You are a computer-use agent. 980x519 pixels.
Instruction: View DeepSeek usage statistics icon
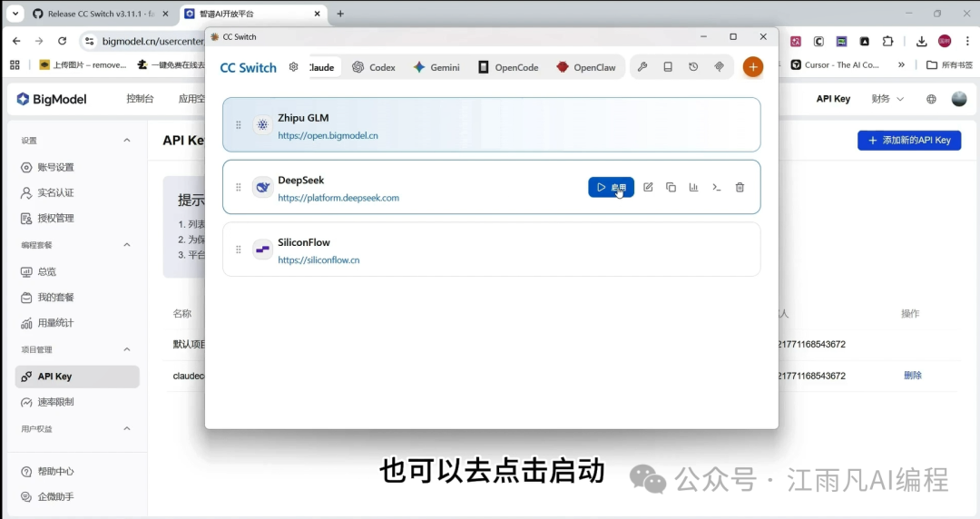694,187
